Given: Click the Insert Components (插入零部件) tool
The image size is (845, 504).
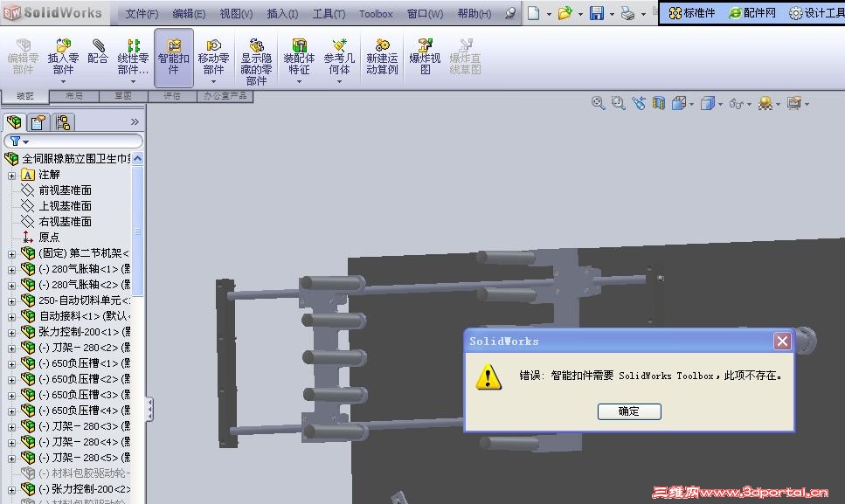Looking at the screenshot, I should click(x=63, y=57).
